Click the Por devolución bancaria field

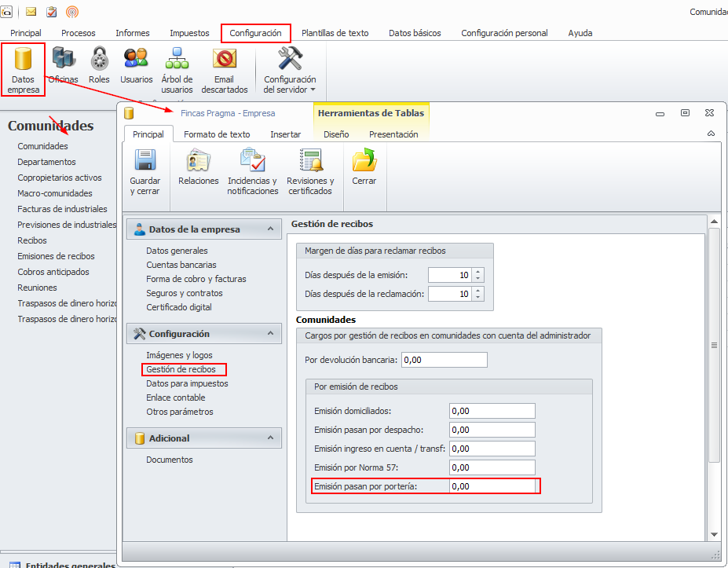[x=444, y=360]
